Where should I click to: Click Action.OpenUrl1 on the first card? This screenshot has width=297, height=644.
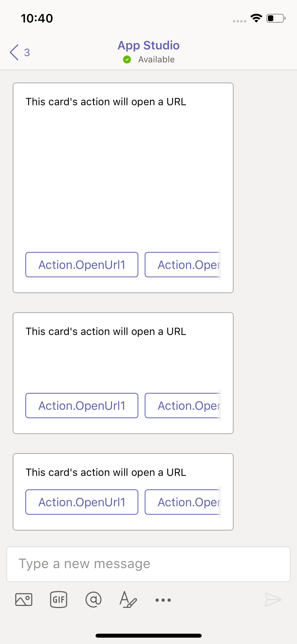click(82, 265)
